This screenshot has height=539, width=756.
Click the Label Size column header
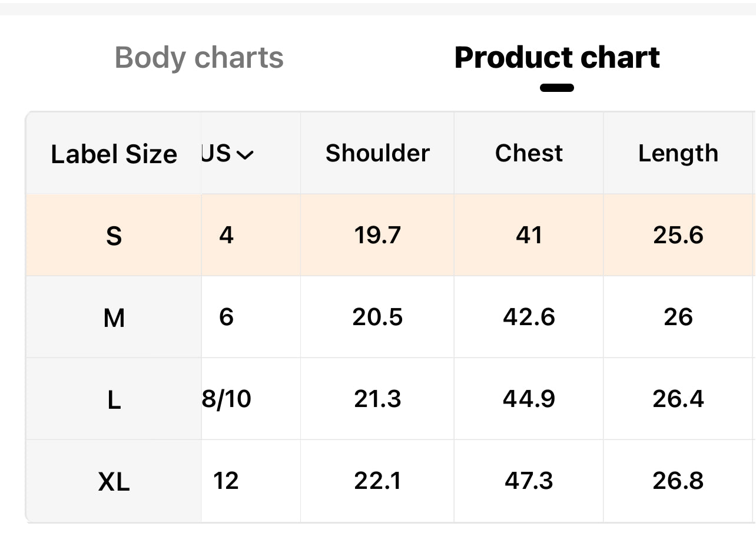[114, 154]
